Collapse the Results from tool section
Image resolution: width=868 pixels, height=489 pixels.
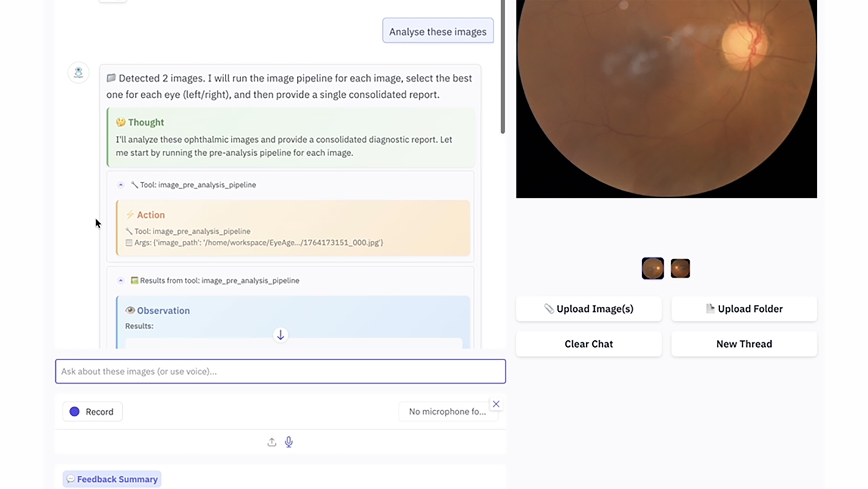(x=121, y=280)
